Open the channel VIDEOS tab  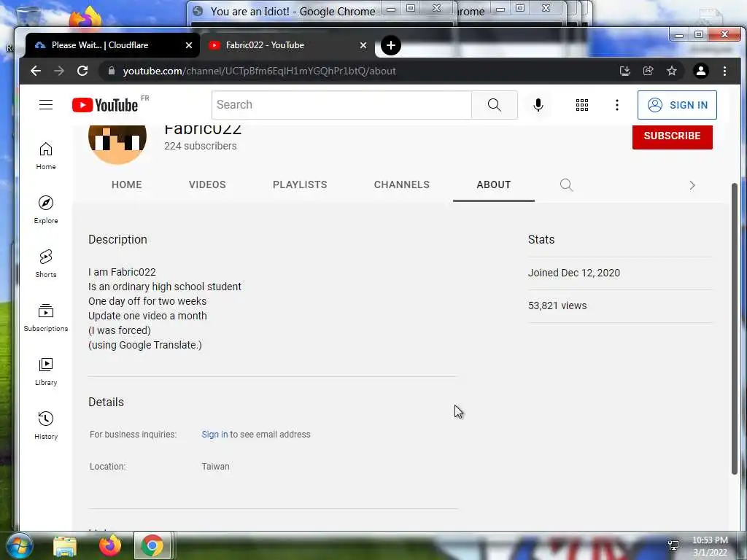[x=207, y=184]
